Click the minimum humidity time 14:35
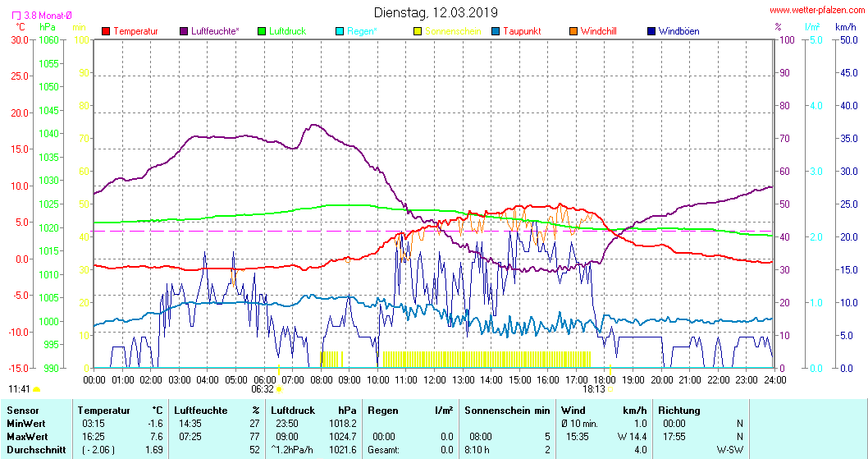868x459 pixels. [190, 424]
